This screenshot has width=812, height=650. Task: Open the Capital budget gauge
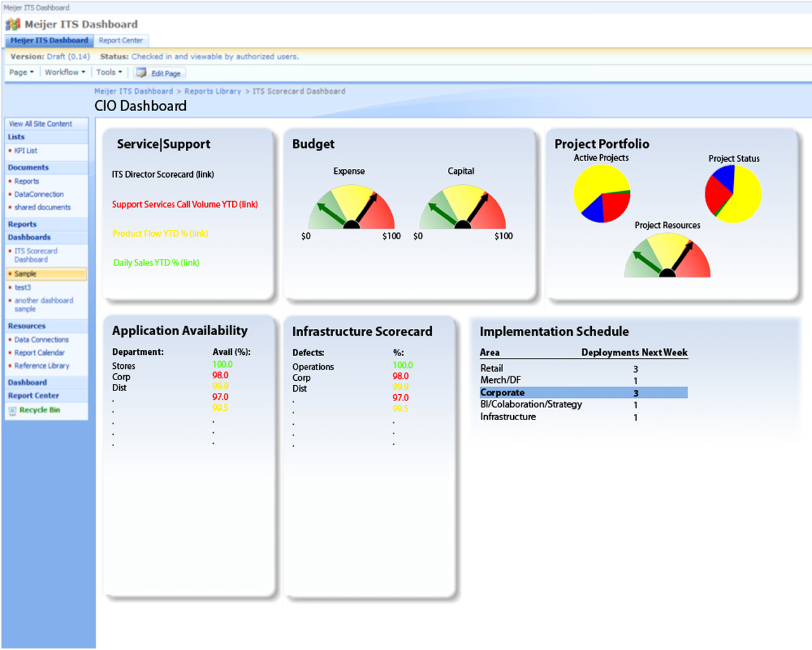(x=463, y=207)
